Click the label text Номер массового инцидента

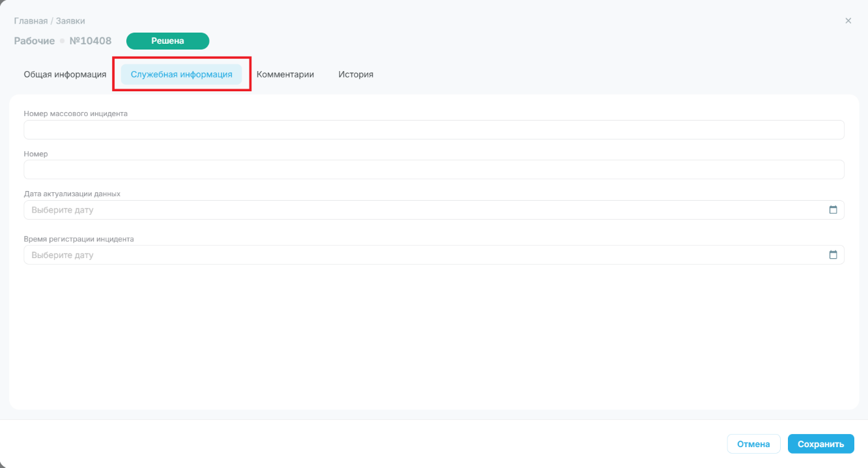76,113
